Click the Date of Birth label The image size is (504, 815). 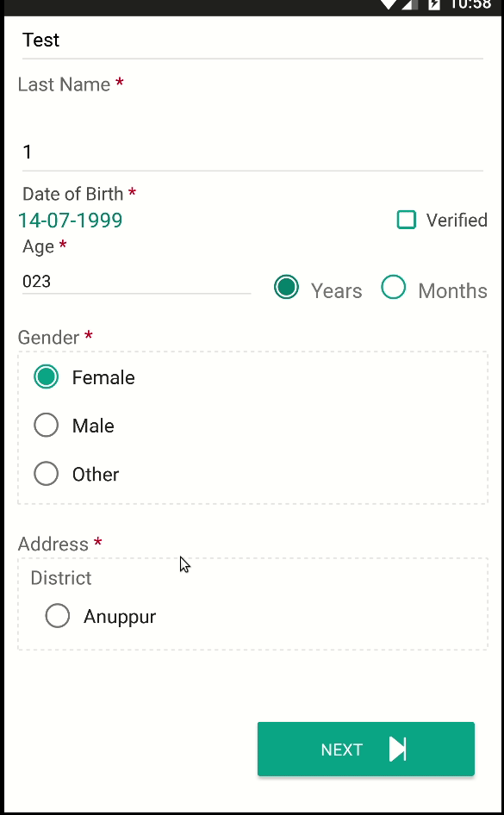[x=72, y=194]
